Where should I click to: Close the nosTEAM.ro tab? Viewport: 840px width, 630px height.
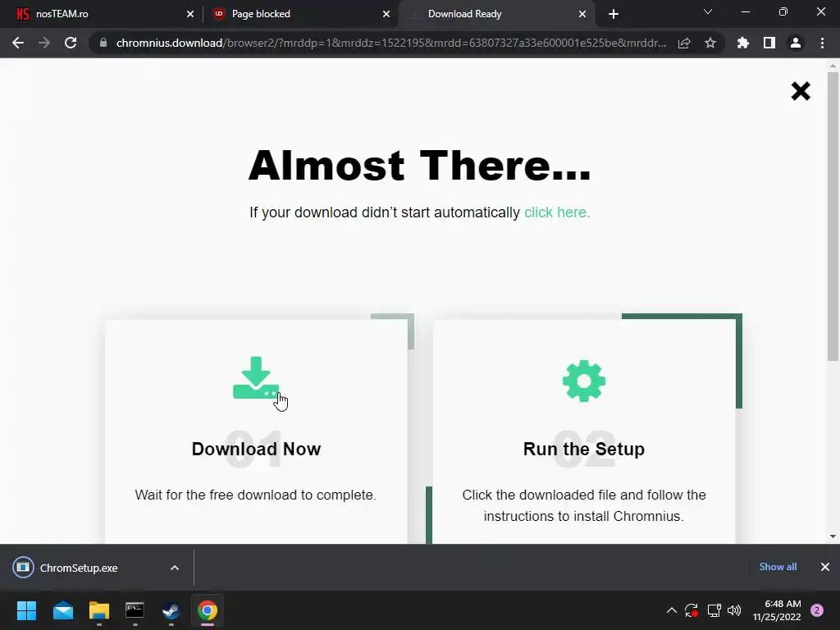(190, 14)
